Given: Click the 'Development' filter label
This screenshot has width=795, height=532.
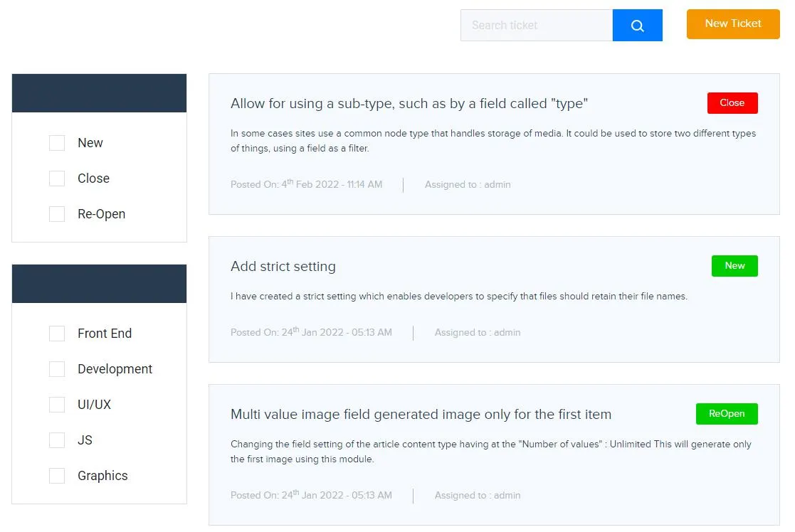Looking at the screenshot, I should pyautogui.click(x=115, y=369).
